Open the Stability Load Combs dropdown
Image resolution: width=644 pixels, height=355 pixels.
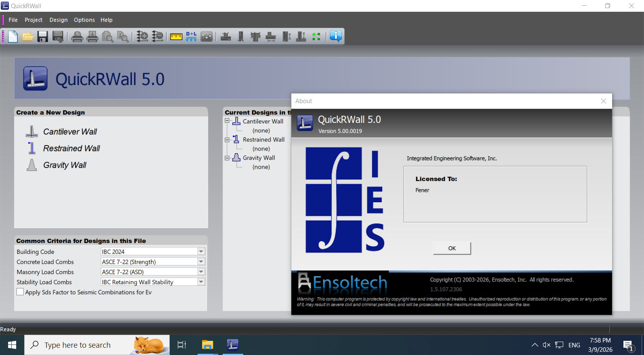pos(201,282)
